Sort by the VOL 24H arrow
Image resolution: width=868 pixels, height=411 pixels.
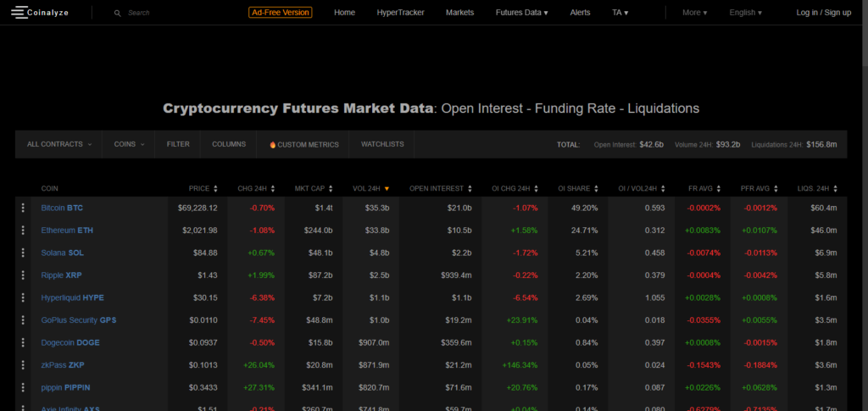(x=387, y=188)
